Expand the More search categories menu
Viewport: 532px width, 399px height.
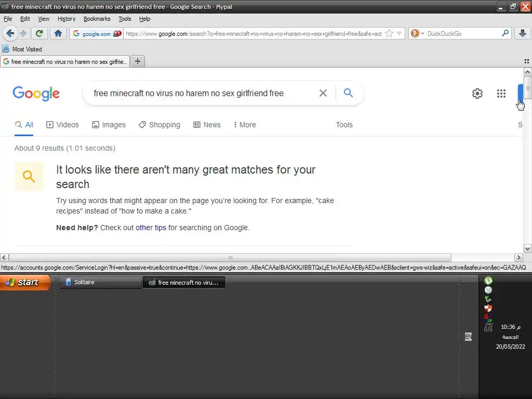click(245, 125)
